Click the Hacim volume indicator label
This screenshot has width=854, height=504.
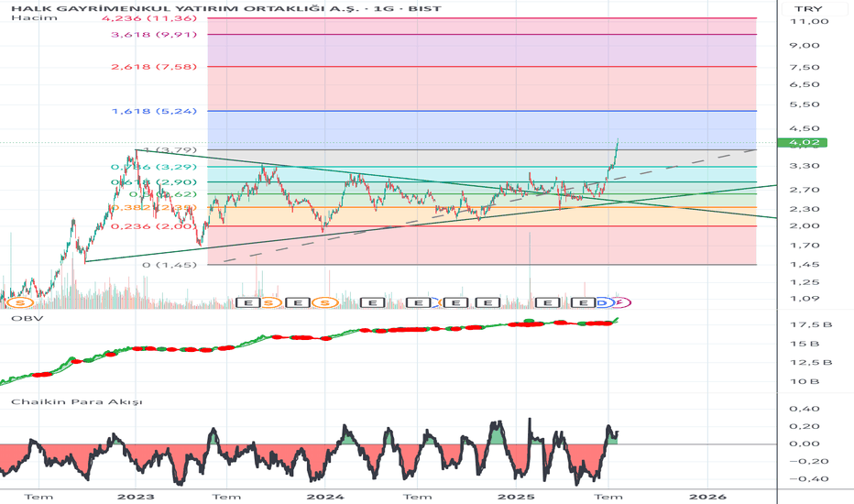pos(34,18)
